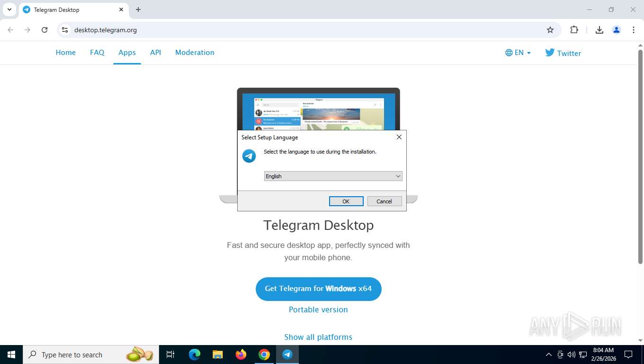This screenshot has height=364, width=644.
Task: Switch to Chrome in taskbar
Action: (264, 355)
